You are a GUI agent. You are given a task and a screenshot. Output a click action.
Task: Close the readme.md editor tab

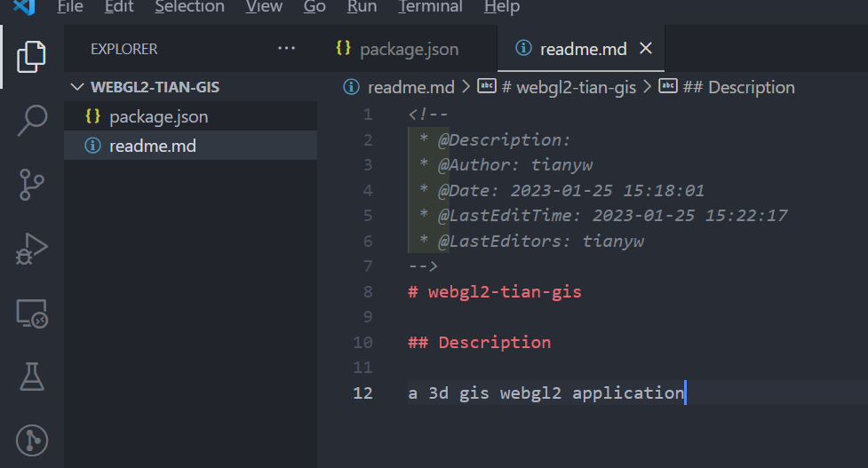pos(646,48)
